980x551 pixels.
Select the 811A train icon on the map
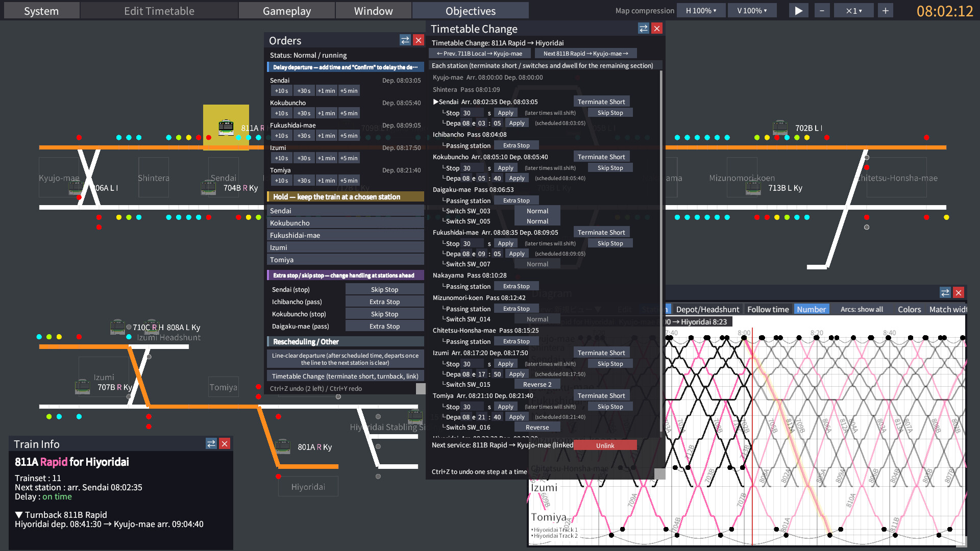[x=226, y=128]
